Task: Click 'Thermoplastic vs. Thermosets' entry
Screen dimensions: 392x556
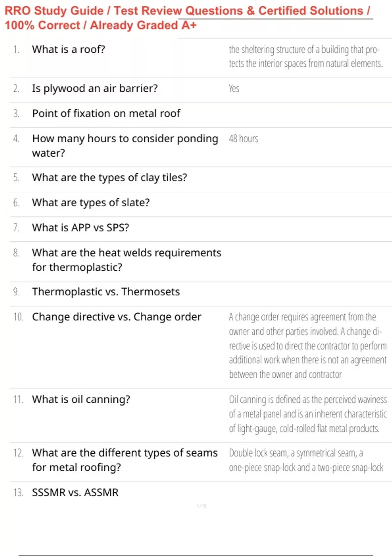Action: coord(106,292)
